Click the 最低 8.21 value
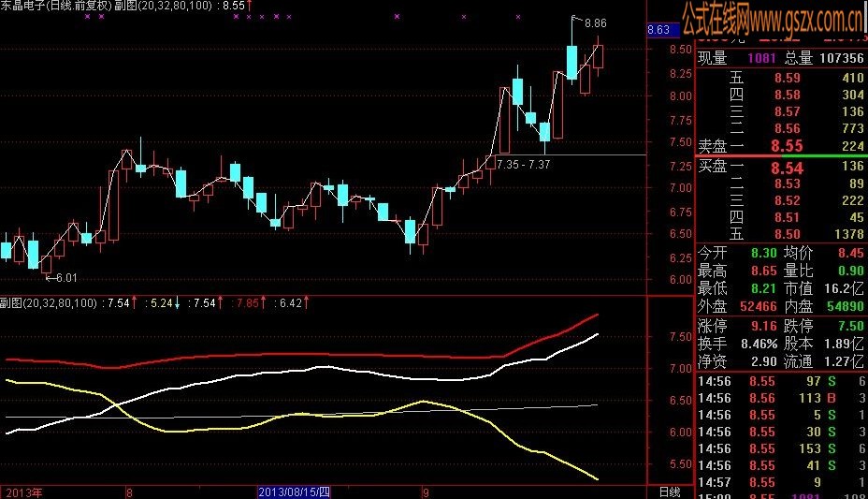The image size is (868, 499). pyautogui.click(x=764, y=288)
